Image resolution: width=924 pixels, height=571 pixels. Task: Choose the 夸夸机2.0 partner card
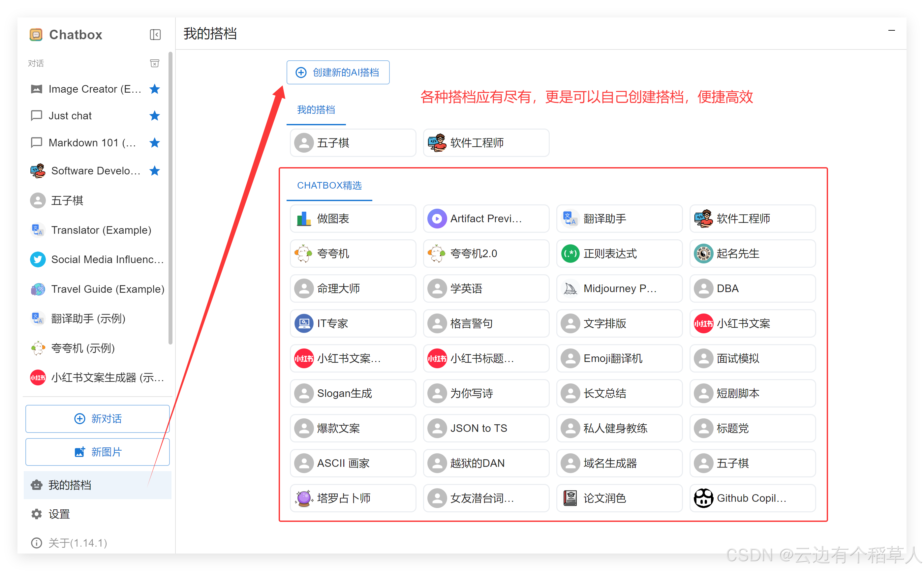coord(486,254)
